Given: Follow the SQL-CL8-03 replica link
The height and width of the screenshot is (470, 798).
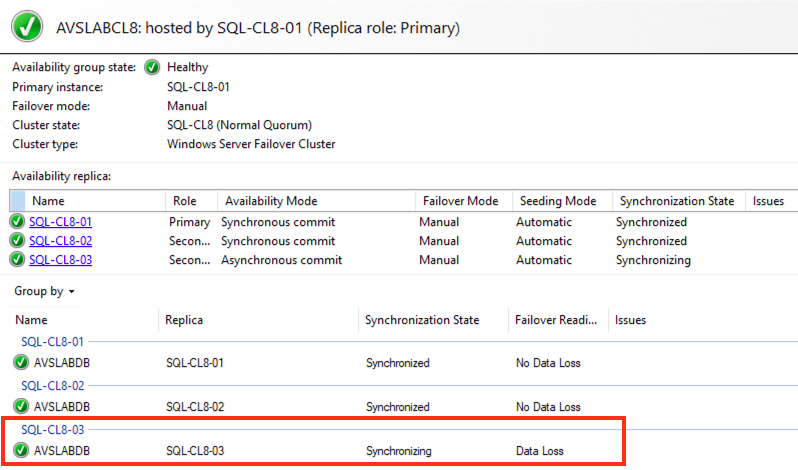Looking at the screenshot, I should coord(60,260).
